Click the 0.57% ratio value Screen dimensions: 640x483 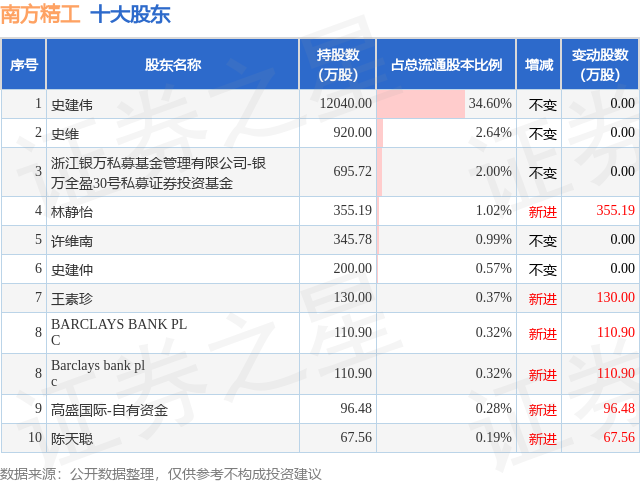click(x=493, y=268)
